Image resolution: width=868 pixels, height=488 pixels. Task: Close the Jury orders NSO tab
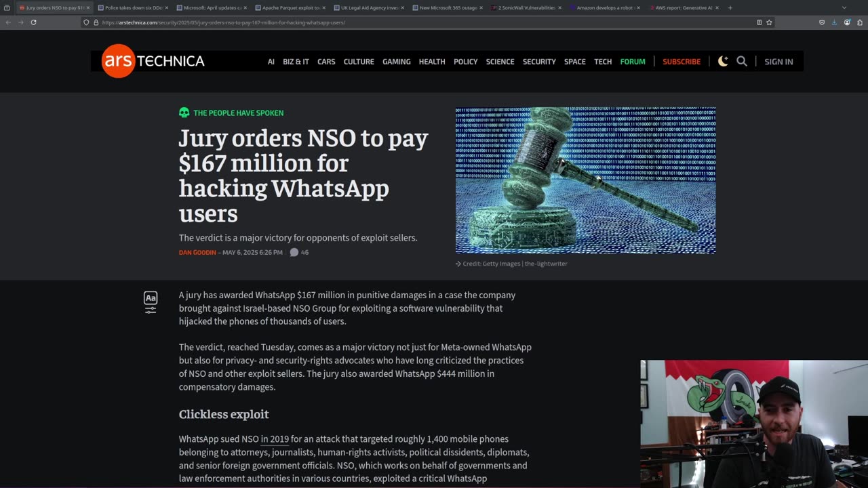pos(87,8)
